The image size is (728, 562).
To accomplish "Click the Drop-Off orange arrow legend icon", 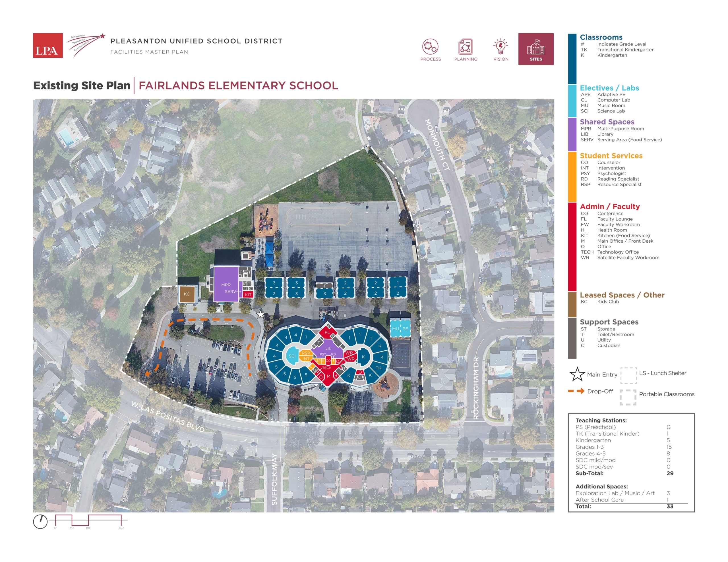I will (x=576, y=391).
